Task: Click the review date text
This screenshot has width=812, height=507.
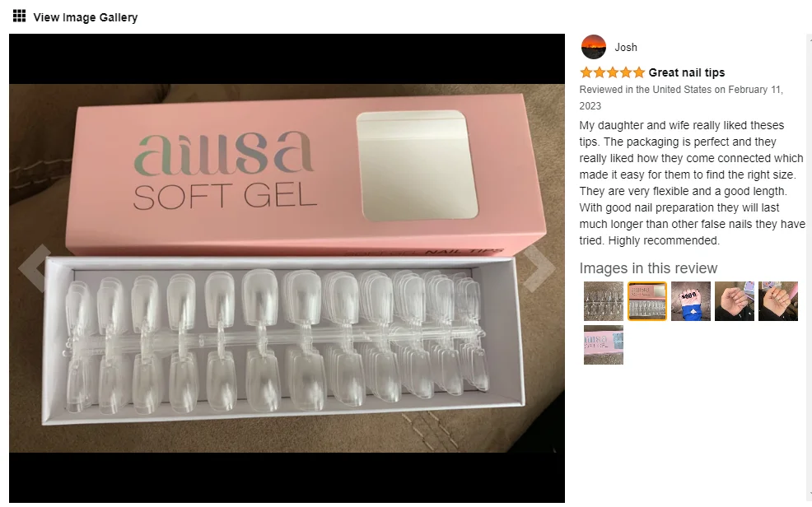Action: point(681,97)
